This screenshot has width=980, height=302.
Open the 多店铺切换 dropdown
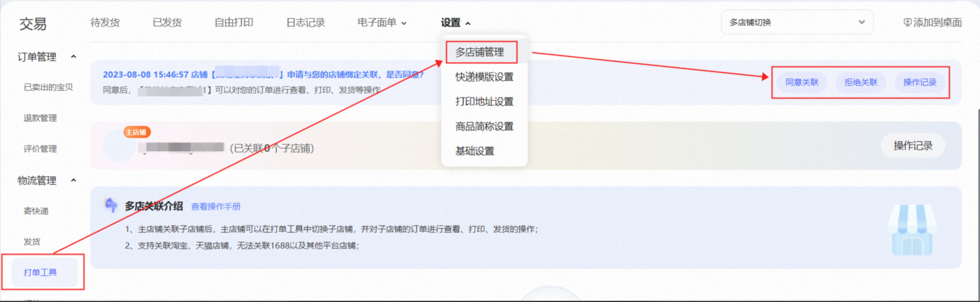point(797,22)
